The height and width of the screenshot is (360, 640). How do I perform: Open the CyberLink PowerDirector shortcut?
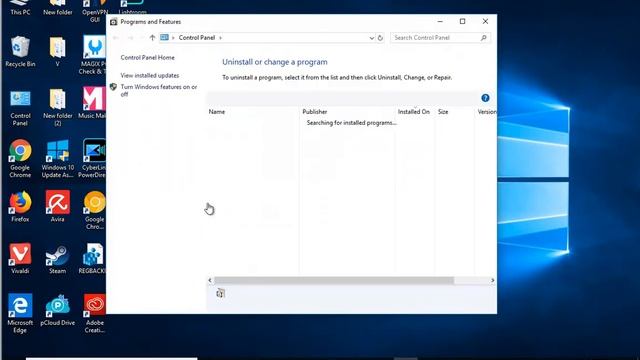[x=93, y=158]
